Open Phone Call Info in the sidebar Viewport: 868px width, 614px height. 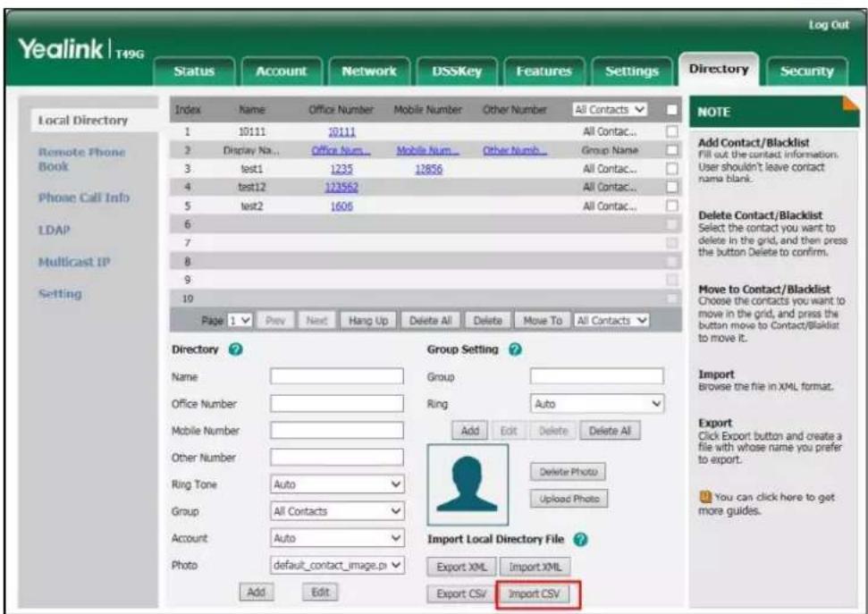(84, 198)
